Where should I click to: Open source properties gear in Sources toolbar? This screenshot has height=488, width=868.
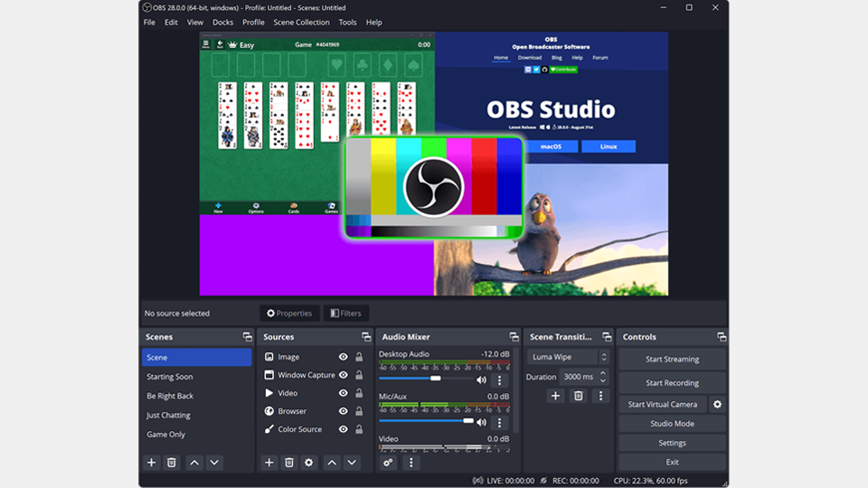point(309,463)
